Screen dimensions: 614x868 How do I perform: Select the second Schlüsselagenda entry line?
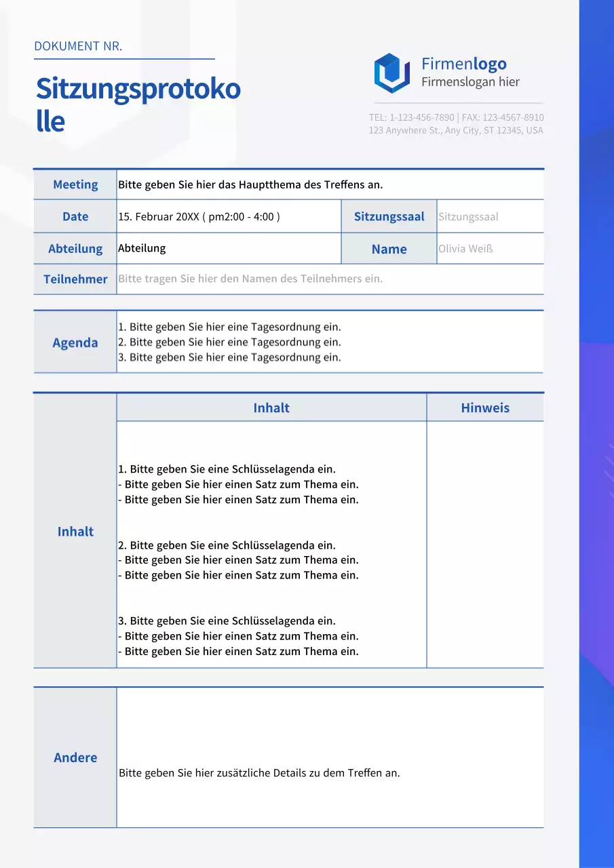(227, 545)
